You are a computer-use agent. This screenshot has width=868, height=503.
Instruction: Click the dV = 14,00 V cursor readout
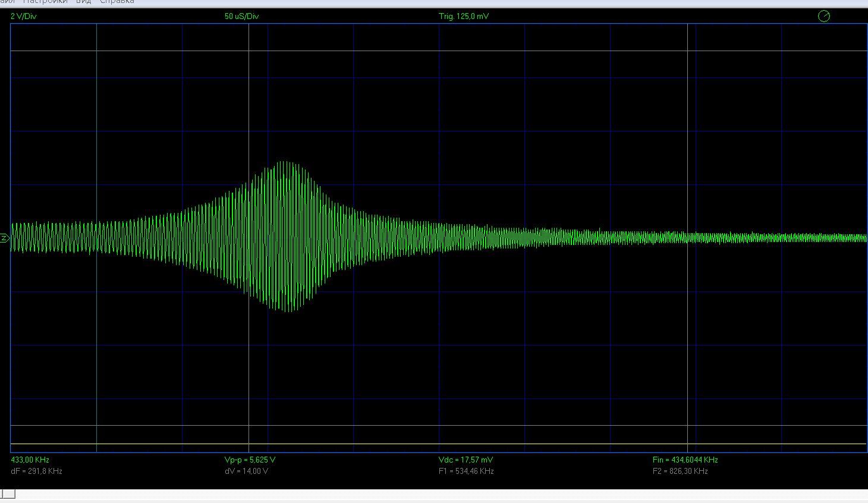pos(246,471)
